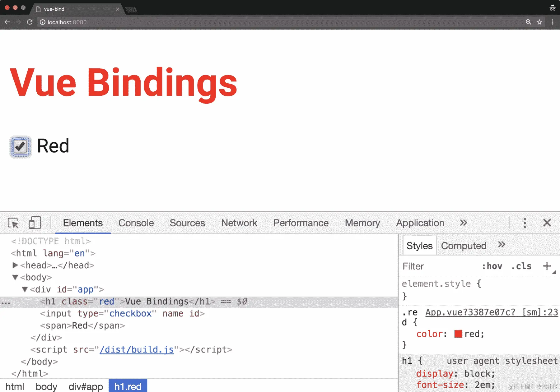
Task: Click the element.style rule block
Action: pyautogui.click(x=479, y=290)
